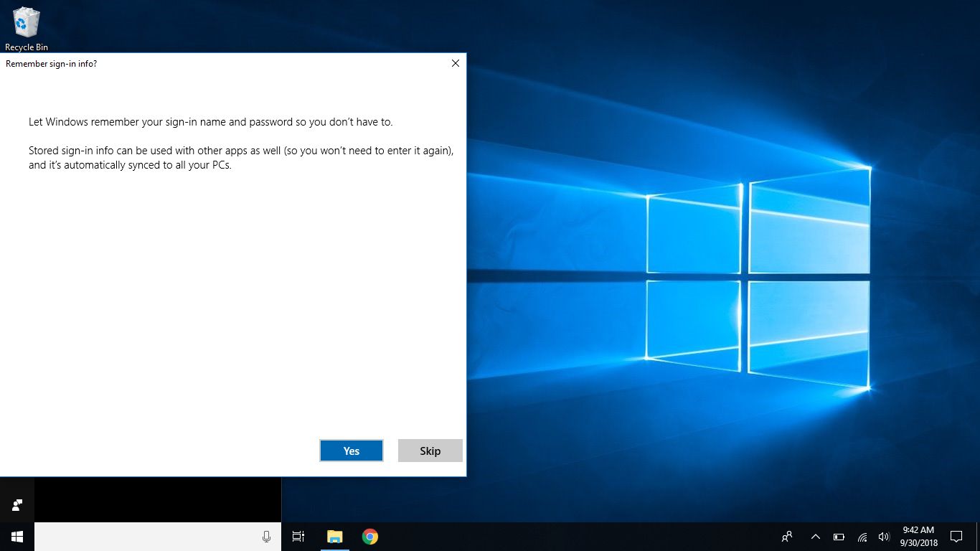
Task: Open Task View on the taskbar
Action: pyautogui.click(x=298, y=537)
